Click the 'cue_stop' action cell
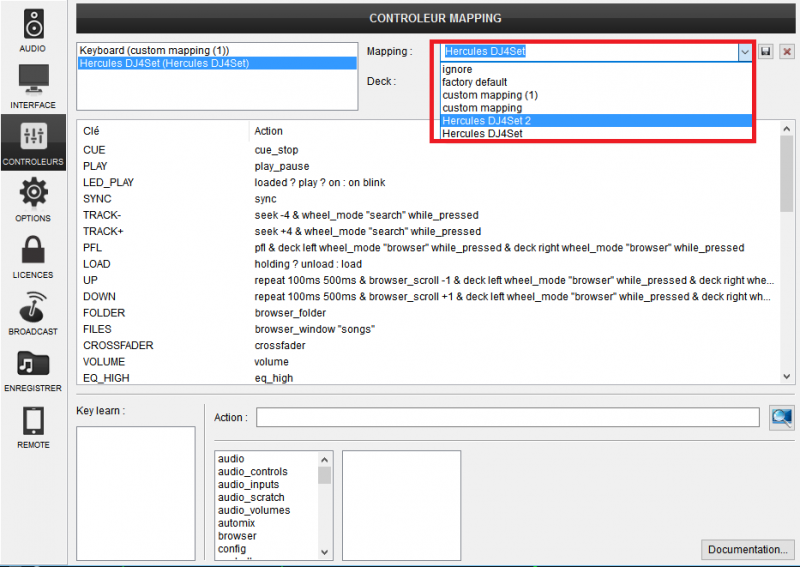Image resolution: width=800 pixels, height=567 pixels. 277,150
